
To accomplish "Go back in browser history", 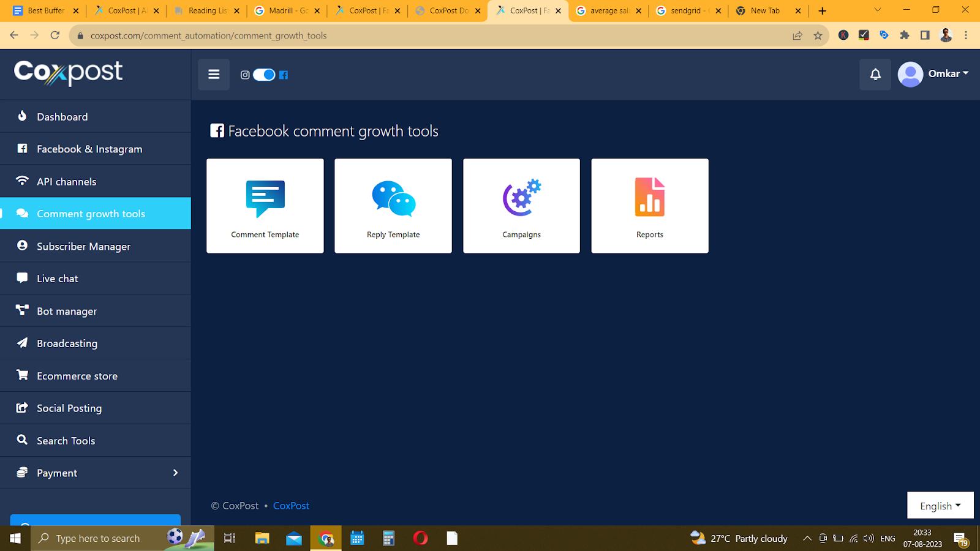I will [x=14, y=36].
